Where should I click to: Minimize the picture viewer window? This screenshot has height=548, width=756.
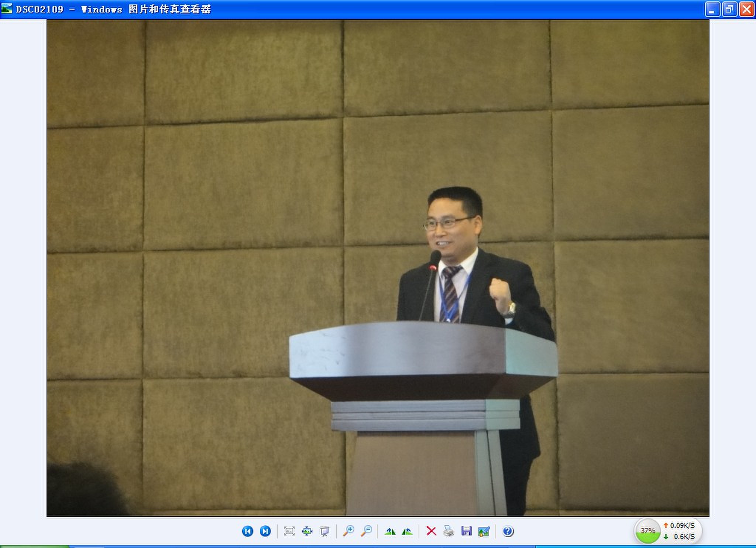point(712,9)
